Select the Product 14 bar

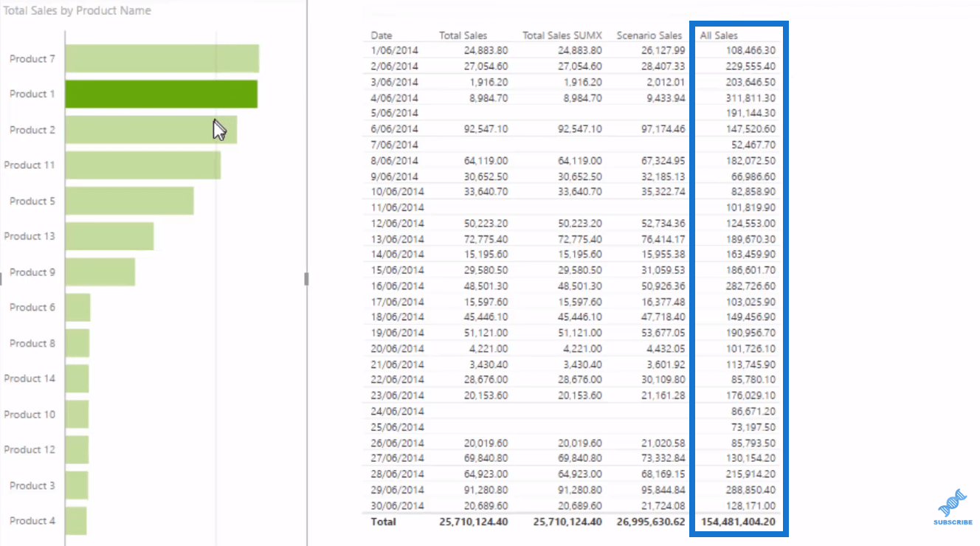point(77,379)
